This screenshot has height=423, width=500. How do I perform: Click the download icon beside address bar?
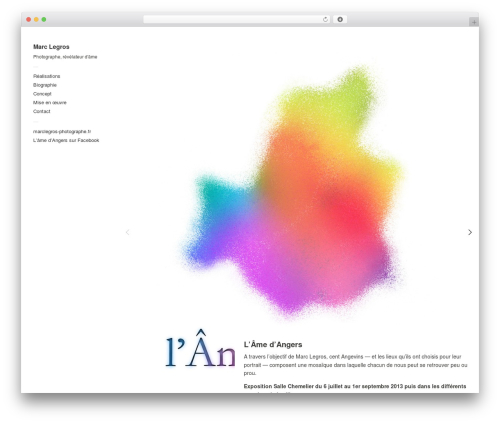[340, 19]
